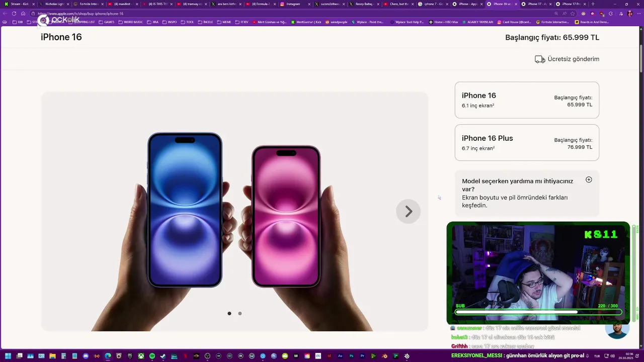
Task: Open Adobe Photoshop from the taskbar
Action: pyautogui.click(x=351, y=356)
